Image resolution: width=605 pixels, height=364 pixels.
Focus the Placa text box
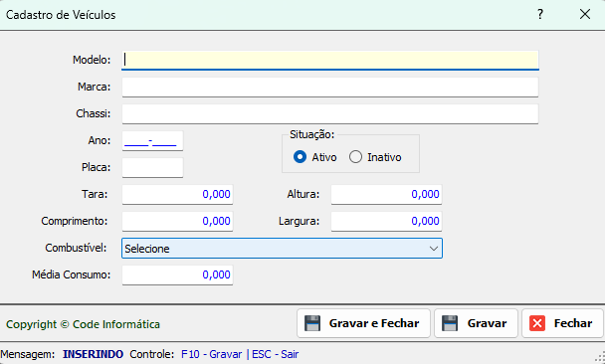tap(152, 168)
